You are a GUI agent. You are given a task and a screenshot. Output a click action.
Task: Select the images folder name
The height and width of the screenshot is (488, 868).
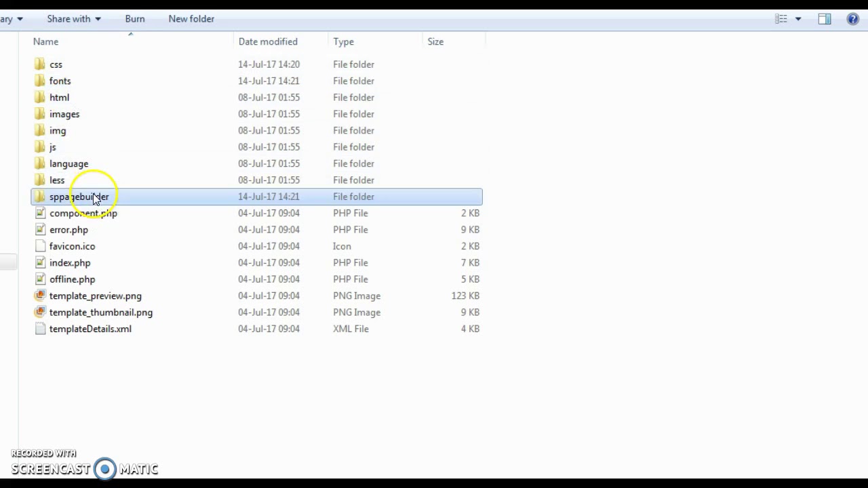pos(64,114)
